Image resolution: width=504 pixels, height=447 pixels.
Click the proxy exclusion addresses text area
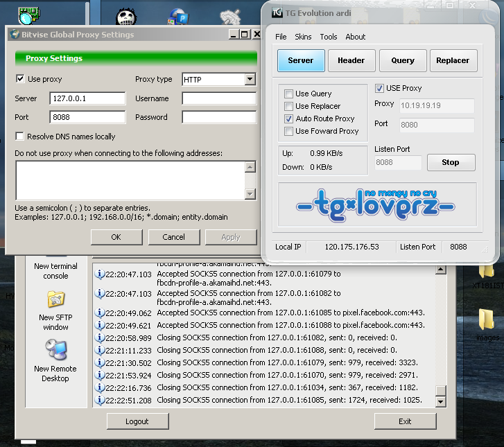[130, 180]
